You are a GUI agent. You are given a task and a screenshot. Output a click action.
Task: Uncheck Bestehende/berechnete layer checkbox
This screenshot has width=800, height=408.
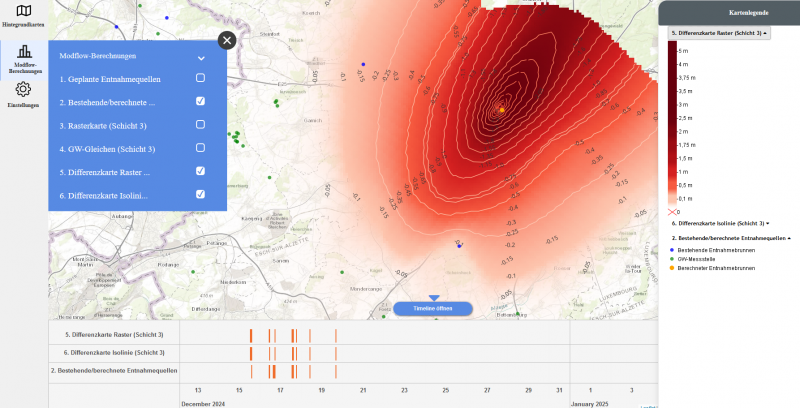(200, 101)
